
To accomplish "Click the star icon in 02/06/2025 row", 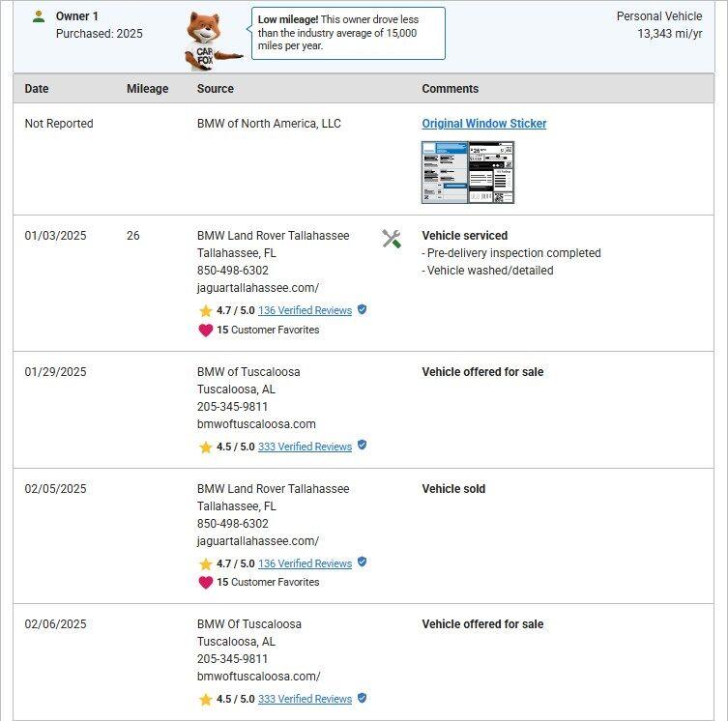I will 205,699.
